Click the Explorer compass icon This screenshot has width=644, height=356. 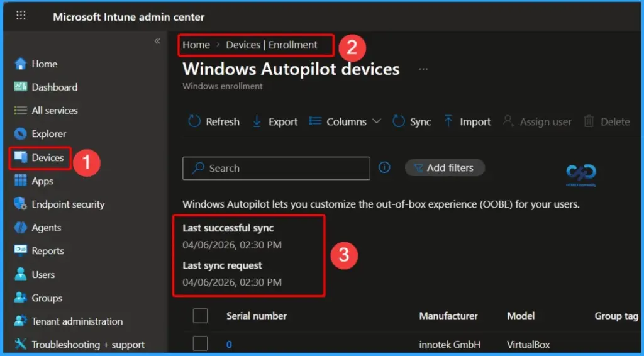(21, 133)
